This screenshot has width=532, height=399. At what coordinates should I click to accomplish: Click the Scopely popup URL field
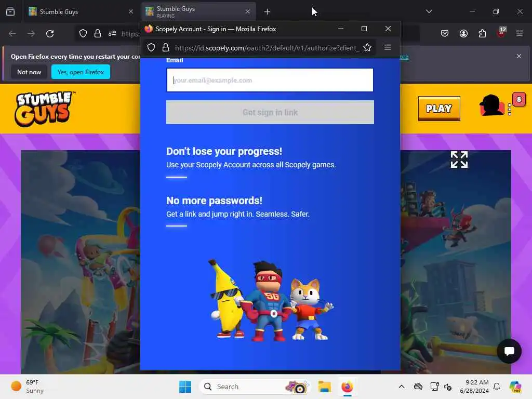(x=267, y=48)
